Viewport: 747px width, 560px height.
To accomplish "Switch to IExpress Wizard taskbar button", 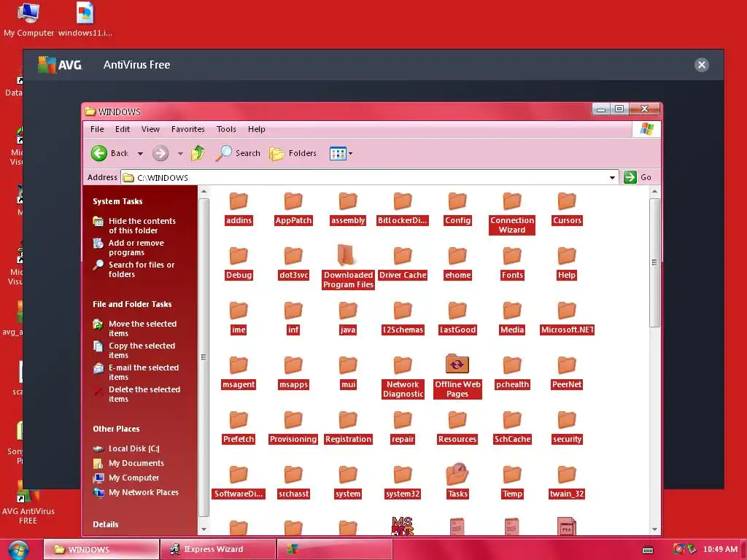I will [x=217, y=549].
